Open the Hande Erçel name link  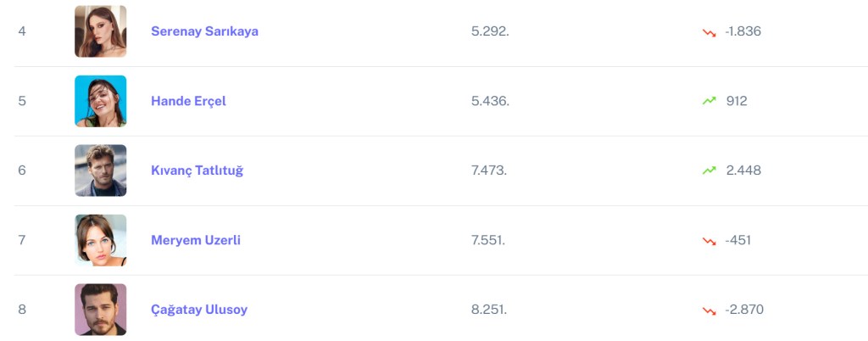point(188,101)
